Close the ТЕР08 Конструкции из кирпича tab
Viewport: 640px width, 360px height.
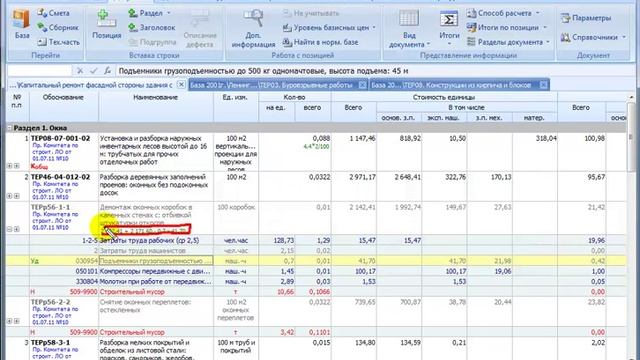point(543,85)
